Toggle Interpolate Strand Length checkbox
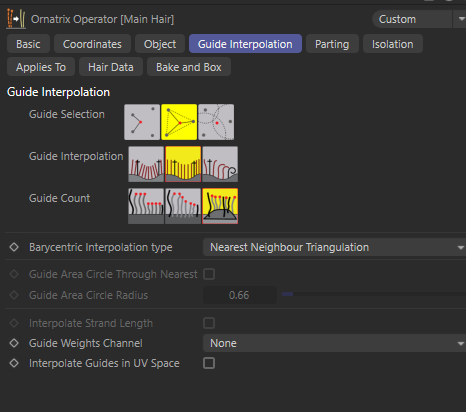 coord(209,323)
